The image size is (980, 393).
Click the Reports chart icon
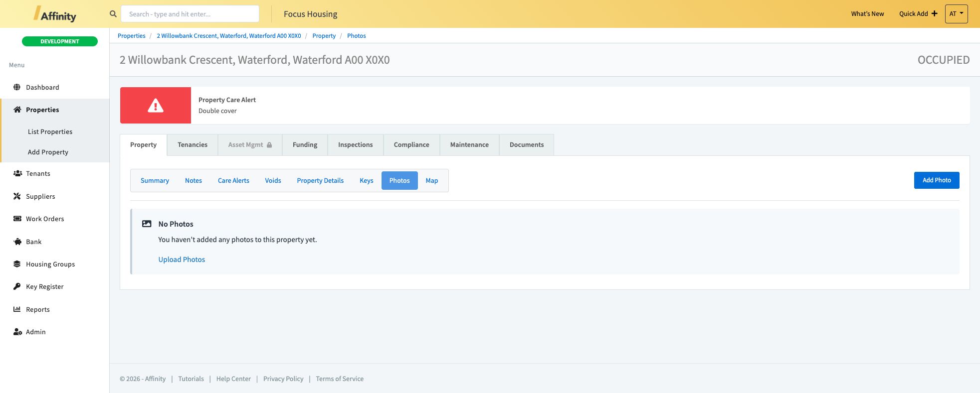[17, 309]
